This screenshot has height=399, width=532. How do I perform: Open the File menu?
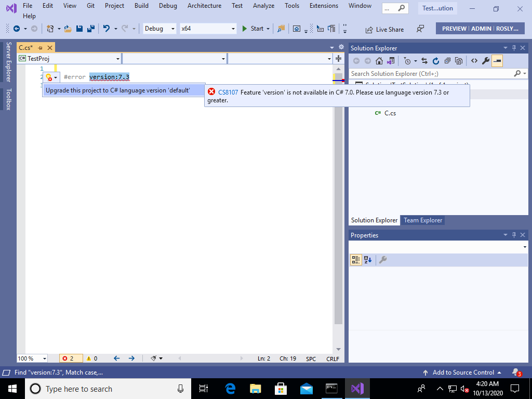pos(28,6)
